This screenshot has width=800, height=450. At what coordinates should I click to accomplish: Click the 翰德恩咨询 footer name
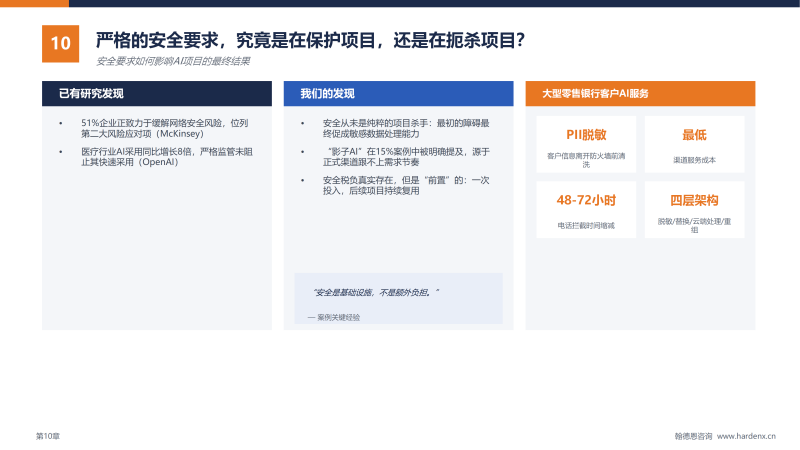coord(693,436)
